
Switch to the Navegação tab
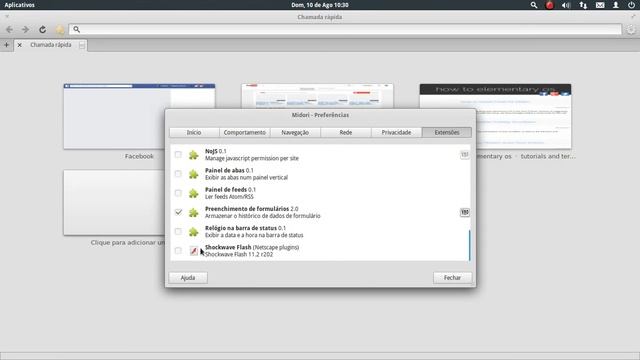pyautogui.click(x=295, y=132)
